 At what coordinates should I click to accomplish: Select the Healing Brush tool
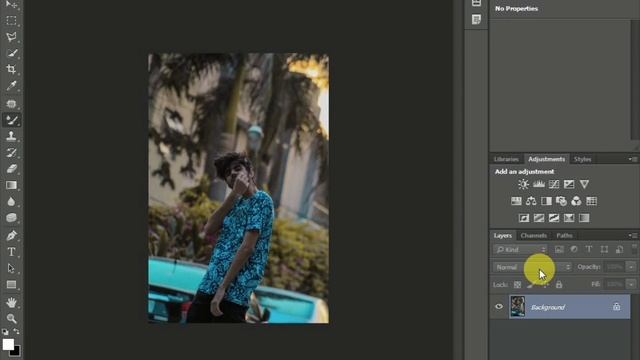[11, 103]
